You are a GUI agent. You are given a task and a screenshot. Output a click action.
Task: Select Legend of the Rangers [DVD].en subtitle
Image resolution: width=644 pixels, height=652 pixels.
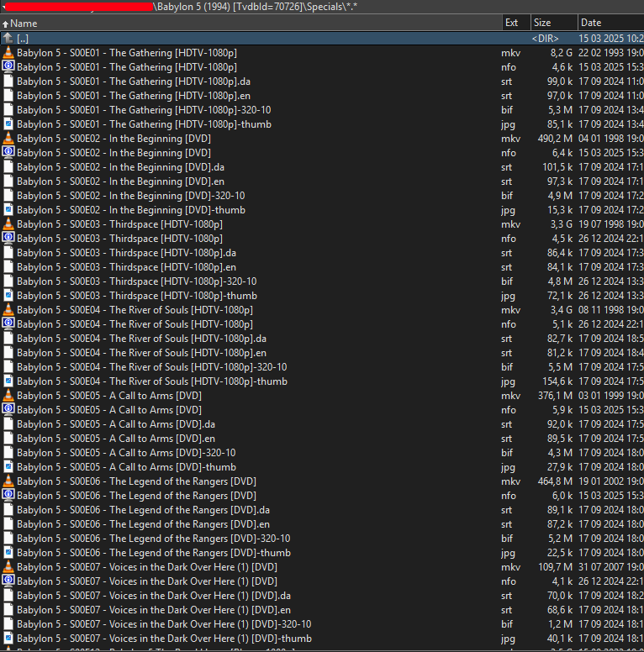point(322,524)
